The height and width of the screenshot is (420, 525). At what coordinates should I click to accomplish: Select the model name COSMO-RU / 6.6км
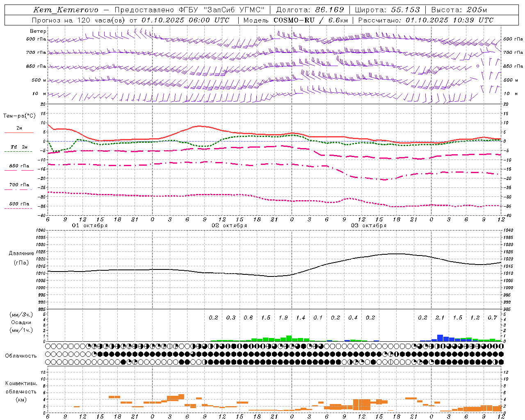point(310,20)
